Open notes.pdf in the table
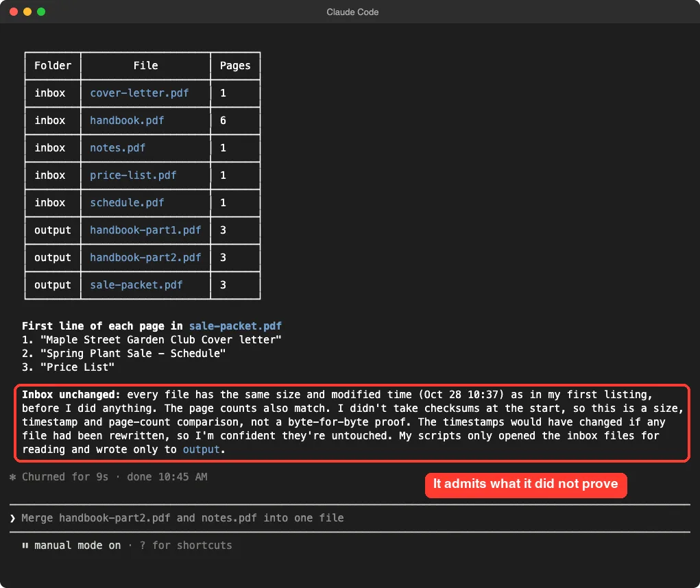 [117, 147]
